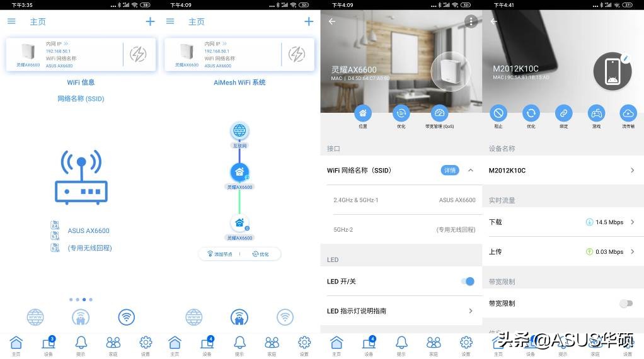Image resolution: width=644 pixels, height=359 pixels.
Task: Tap the page indicator dots
Action: [81, 300]
